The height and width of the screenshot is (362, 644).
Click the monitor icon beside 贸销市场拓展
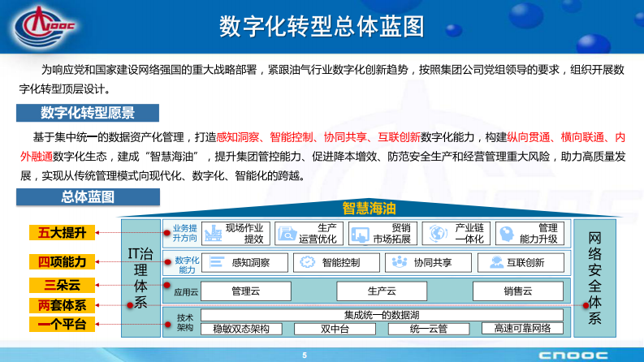coord(361,235)
